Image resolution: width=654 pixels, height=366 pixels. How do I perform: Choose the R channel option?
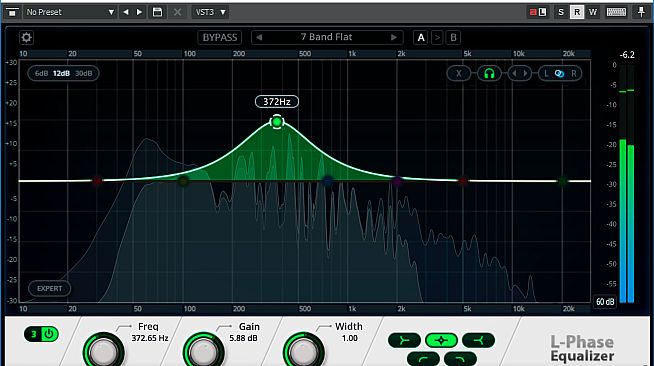574,73
